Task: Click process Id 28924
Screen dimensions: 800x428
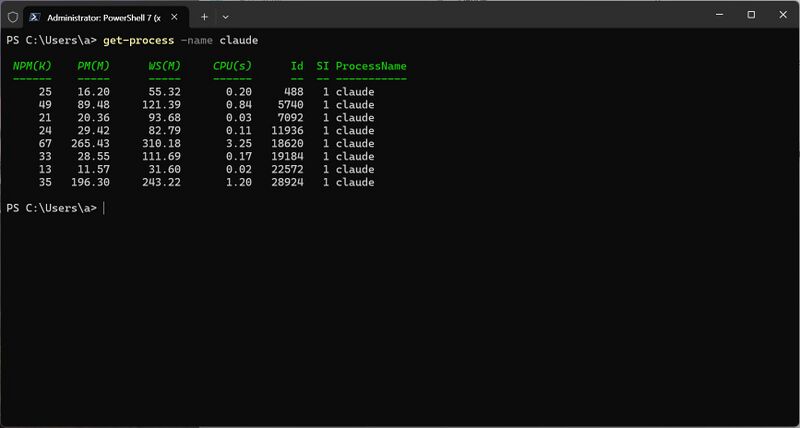Action: (287, 182)
